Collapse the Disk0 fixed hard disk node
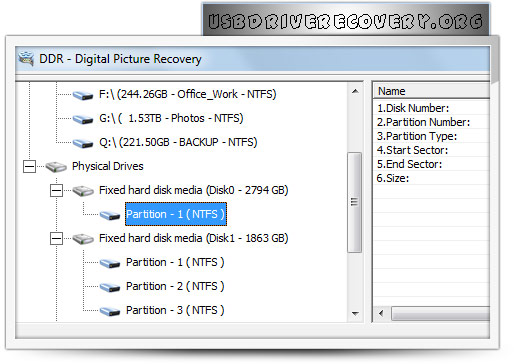The width and height of the screenshot is (514, 364). [x=56, y=191]
